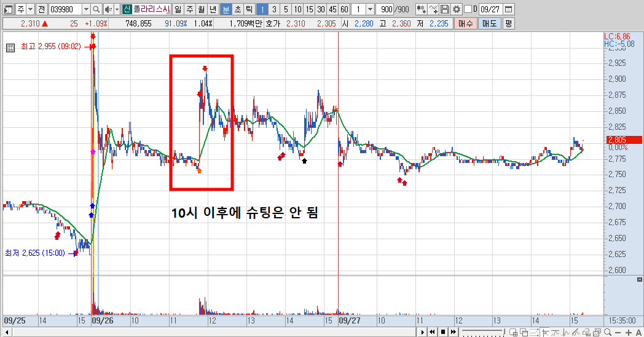Click the 전 button
Screen dimensions: 644x337
[42, 9]
